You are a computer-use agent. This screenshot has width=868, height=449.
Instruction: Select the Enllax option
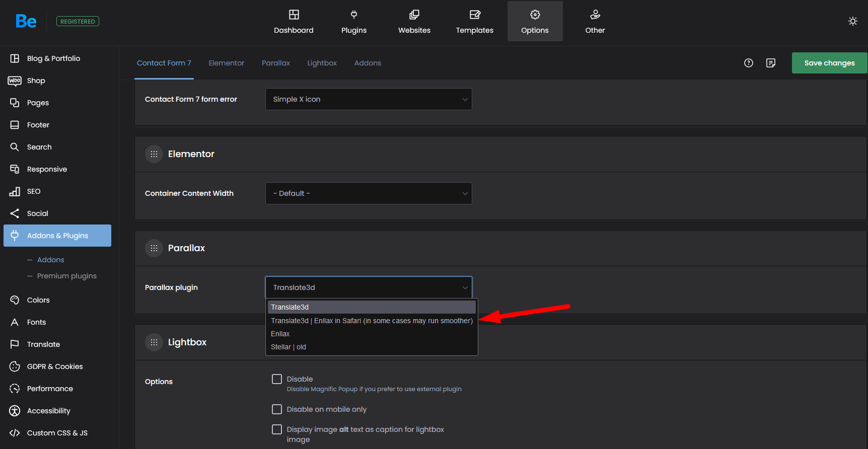(372, 334)
